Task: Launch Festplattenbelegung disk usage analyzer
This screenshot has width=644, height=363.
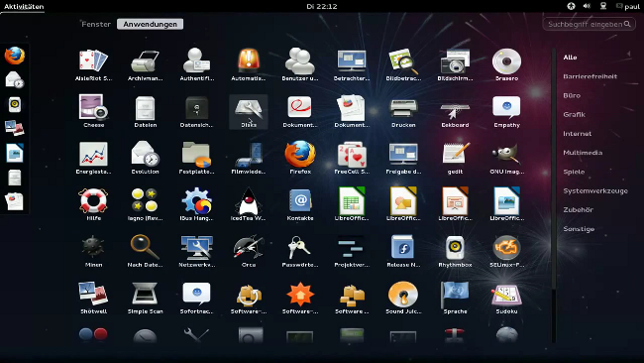Action: (x=197, y=158)
